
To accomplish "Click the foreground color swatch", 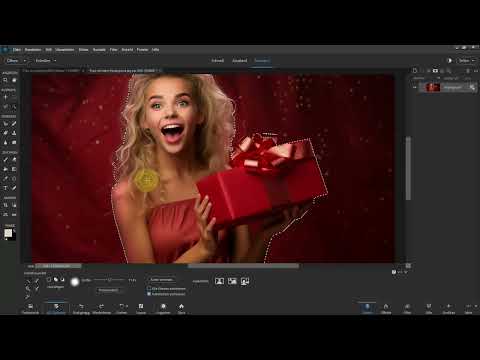I will [x=8, y=233].
